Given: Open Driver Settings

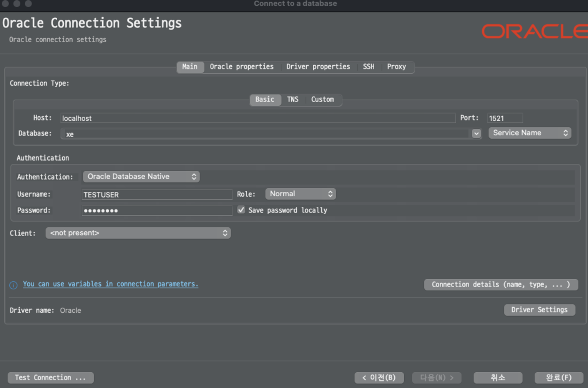Looking at the screenshot, I should 540,310.
